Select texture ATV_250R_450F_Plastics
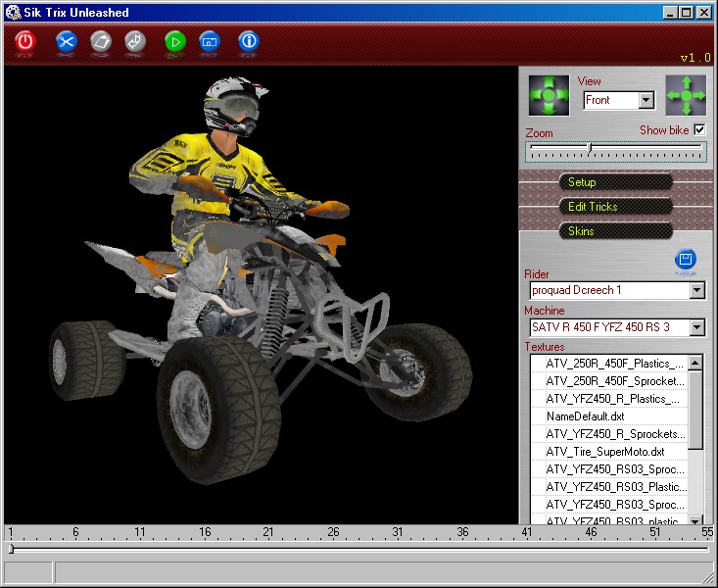Screen dimensions: 718x588 610,364
